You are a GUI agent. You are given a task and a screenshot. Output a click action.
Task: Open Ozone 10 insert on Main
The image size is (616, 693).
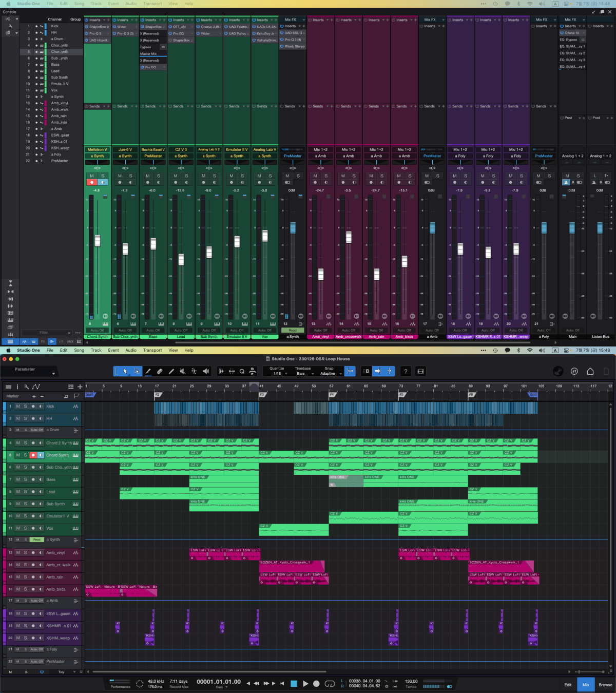point(572,33)
